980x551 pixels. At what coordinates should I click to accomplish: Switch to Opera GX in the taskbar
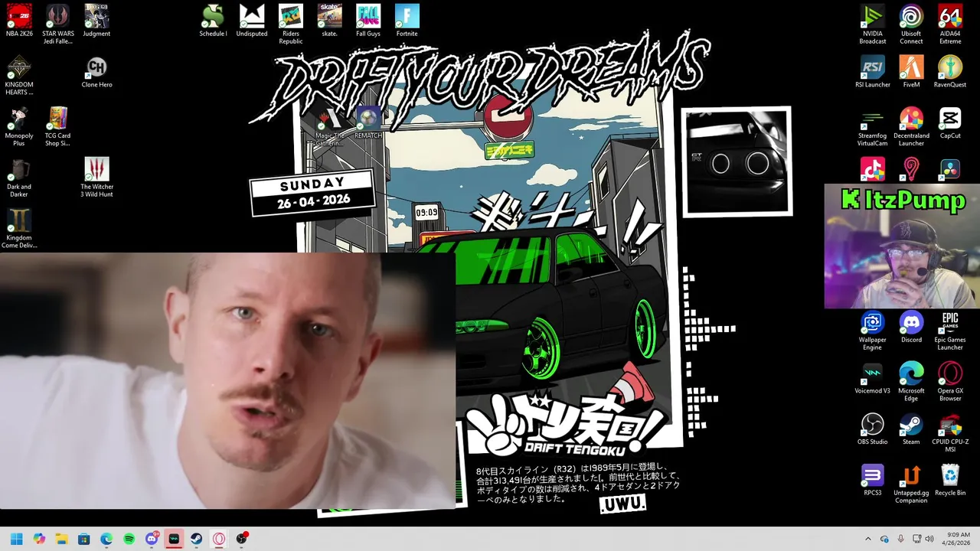(219, 539)
